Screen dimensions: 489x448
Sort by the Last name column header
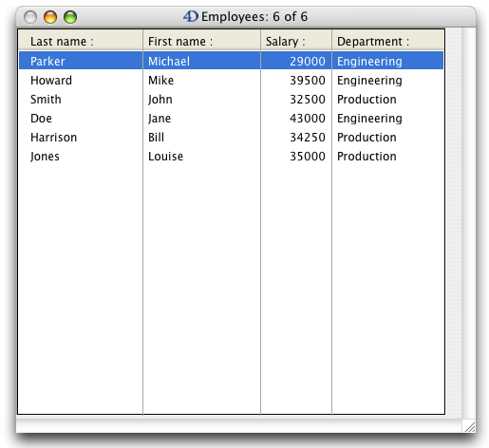(81, 41)
